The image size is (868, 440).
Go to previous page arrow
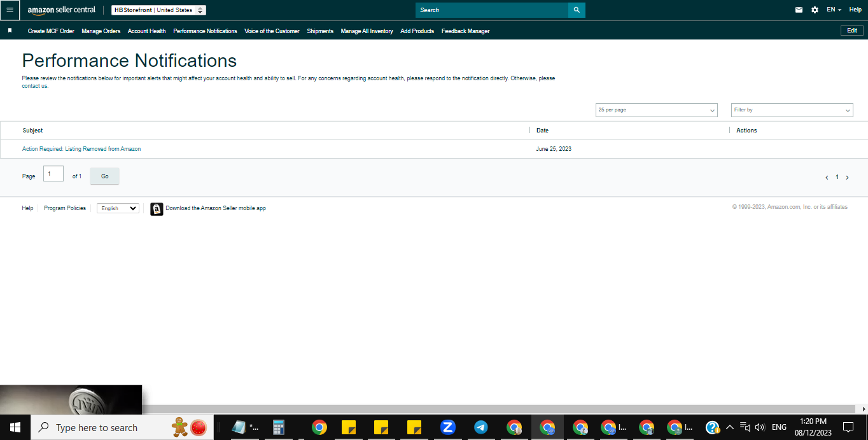click(x=827, y=178)
